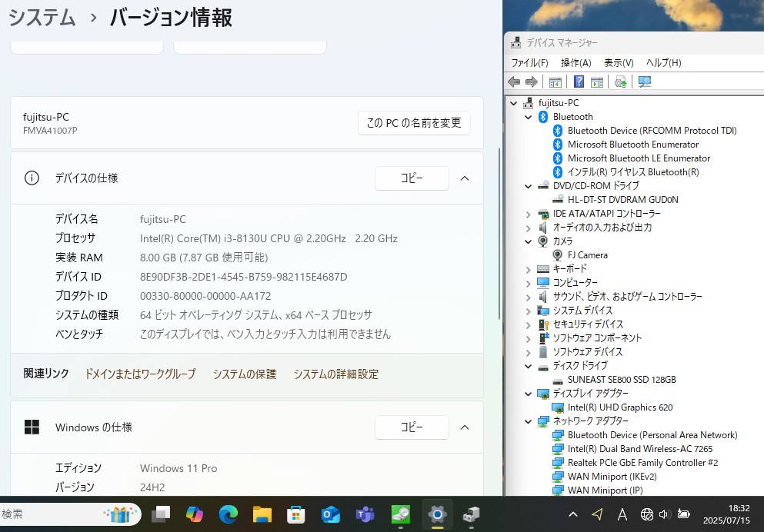Open システムの詳細設定 link
The height and width of the screenshot is (532, 764).
(x=336, y=374)
